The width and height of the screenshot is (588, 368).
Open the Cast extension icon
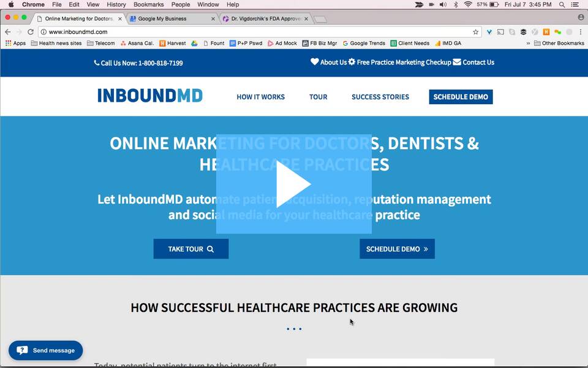[500, 32]
